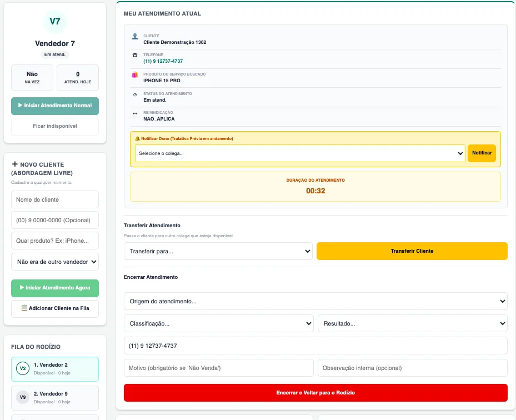Viewport: 516px width, 420px height.
Task: Click the arrows icon beside Reivindicação
Action: pos(135,113)
